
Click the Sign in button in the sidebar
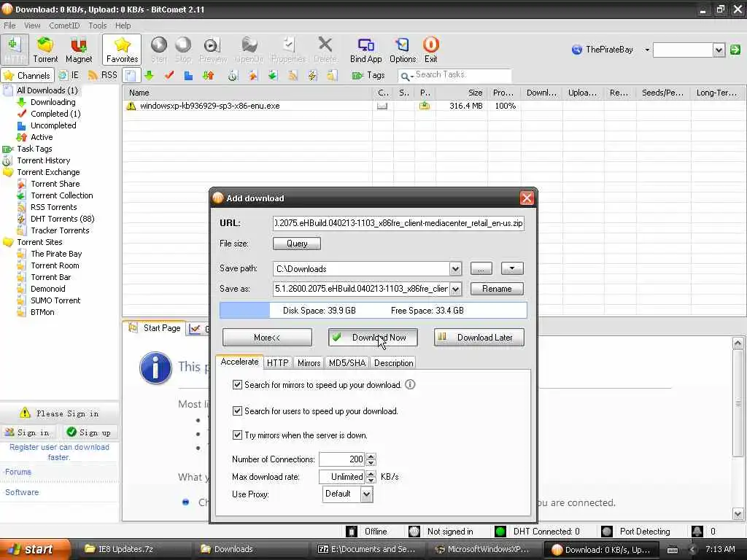coord(28,432)
